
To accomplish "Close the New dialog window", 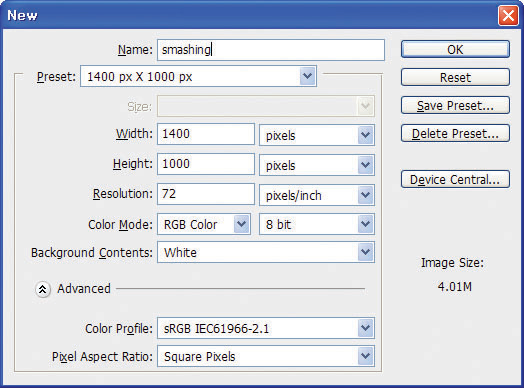I will [x=508, y=15].
